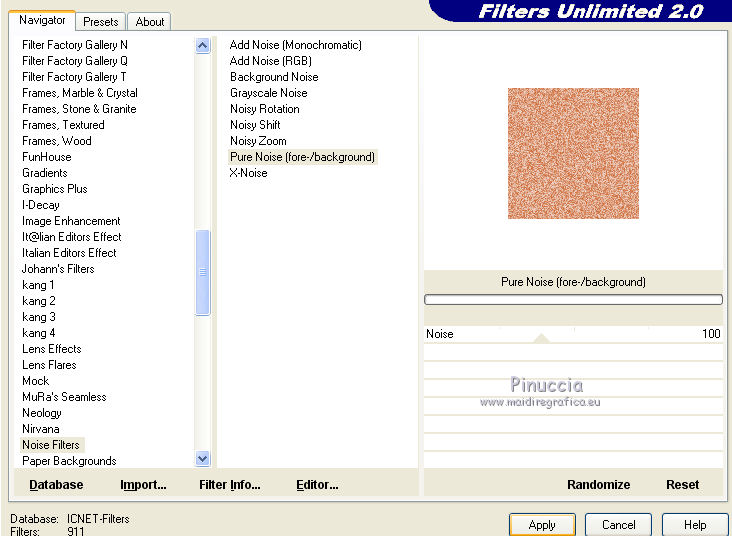
Task: Select Filter Factory Gallery T category
Action: click(x=74, y=77)
